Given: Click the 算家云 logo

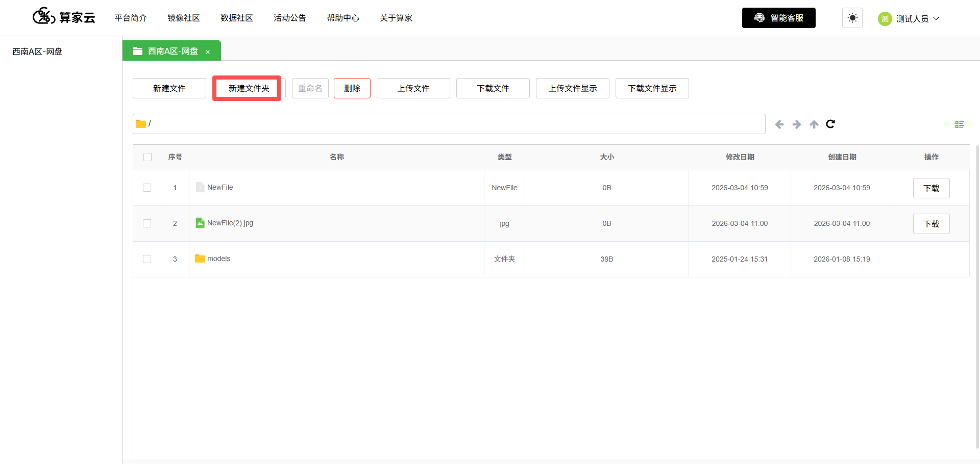Looking at the screenshot, I should coord(64,17).
